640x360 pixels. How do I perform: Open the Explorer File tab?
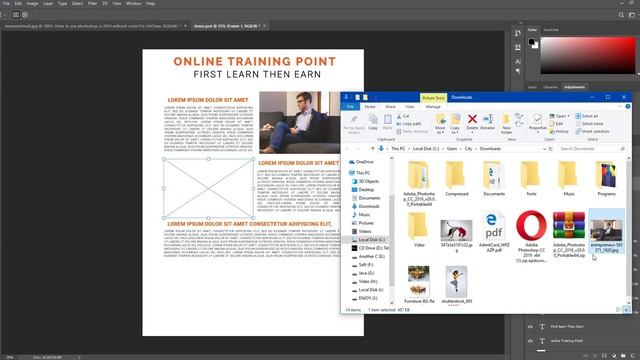coord(350,107)
